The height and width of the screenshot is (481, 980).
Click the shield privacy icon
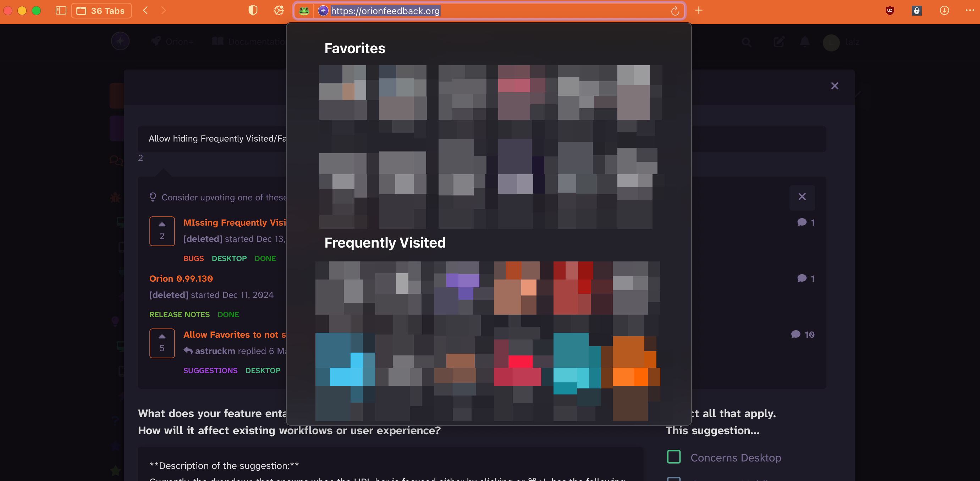pyautogui.click(x=253, y=11)
